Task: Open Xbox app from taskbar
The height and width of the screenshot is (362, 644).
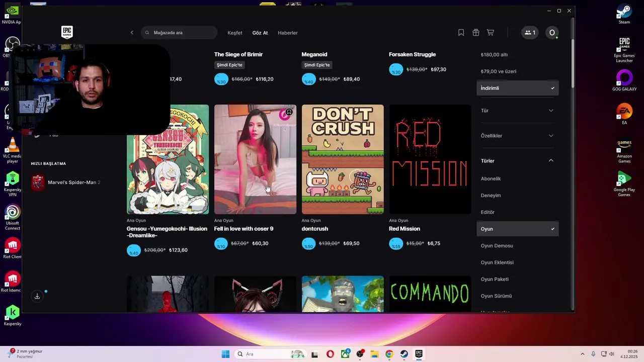Action: (345, 354)
